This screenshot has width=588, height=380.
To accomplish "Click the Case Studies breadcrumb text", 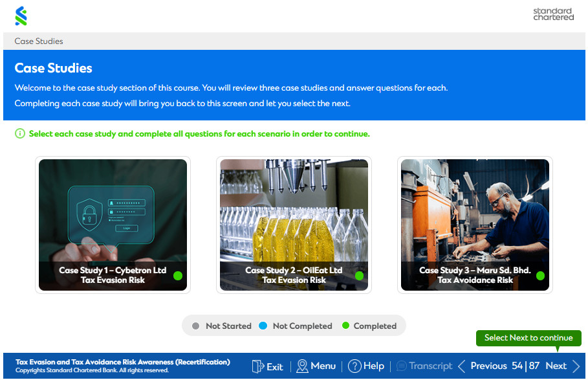I will click(x=39, y=41).
